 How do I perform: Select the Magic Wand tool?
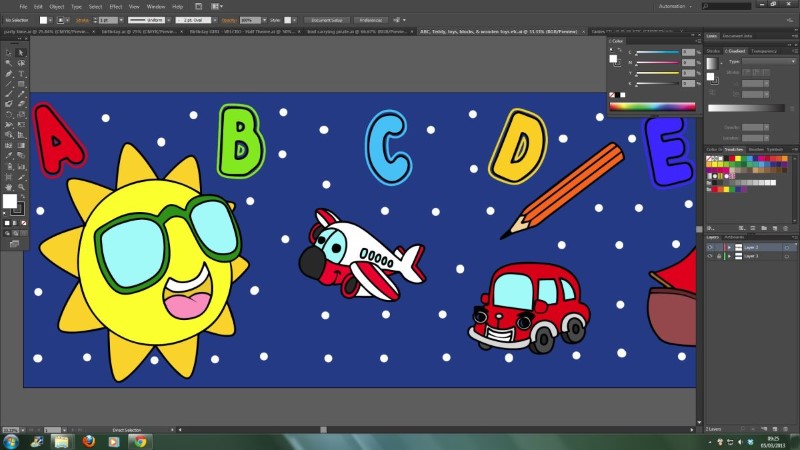9,63
